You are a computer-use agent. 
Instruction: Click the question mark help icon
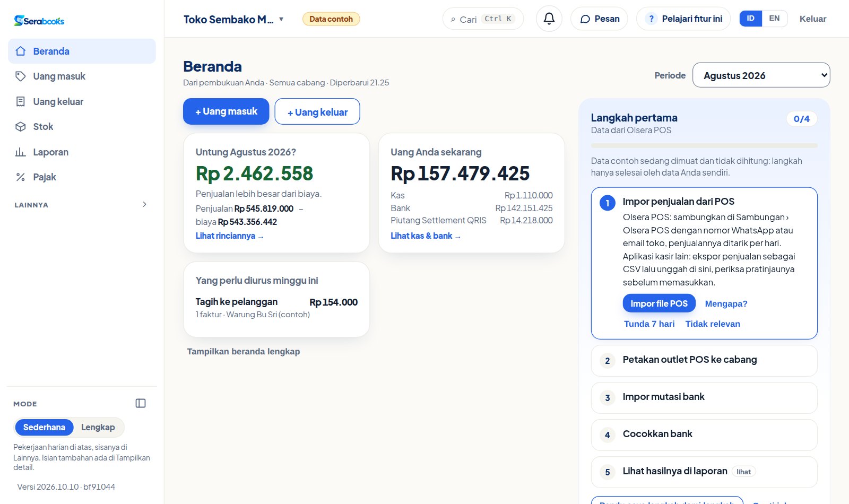(x=652, y=19)
